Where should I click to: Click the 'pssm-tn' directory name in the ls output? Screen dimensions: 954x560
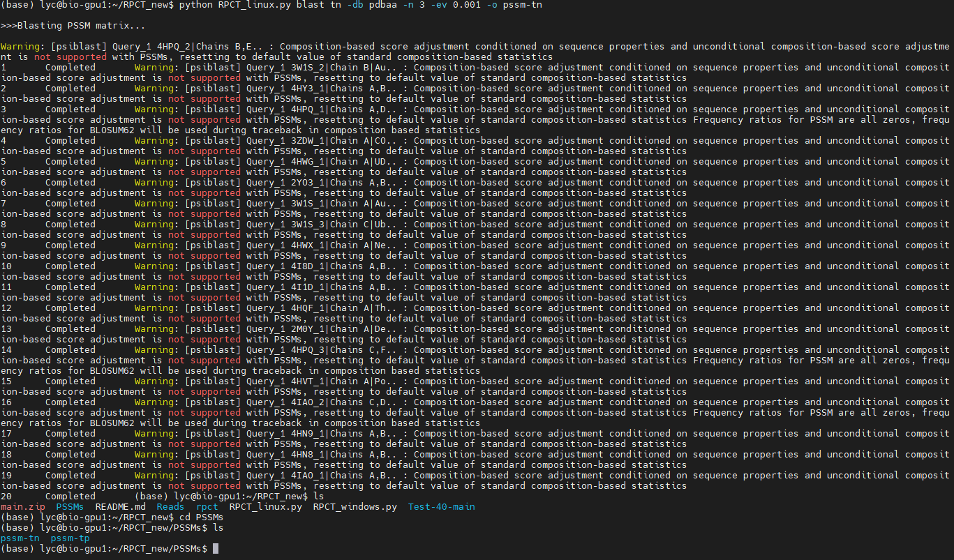(x=20, y=538)
